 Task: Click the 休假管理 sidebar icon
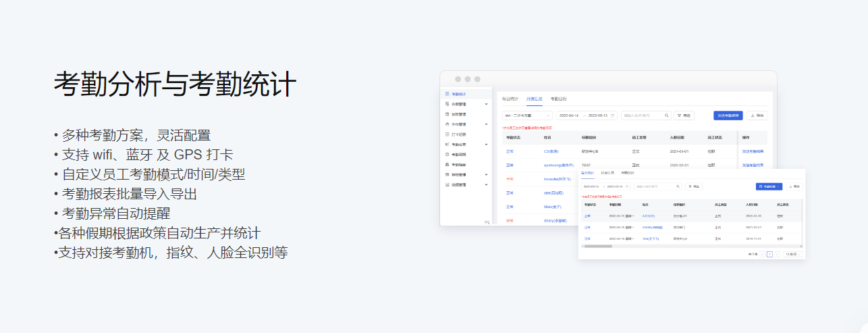pyautogui.click(x=447, y=104)
